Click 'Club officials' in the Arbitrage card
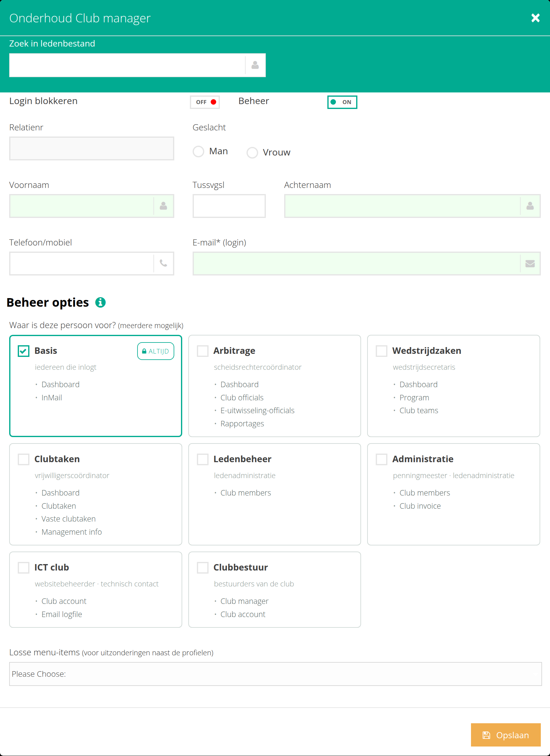Viewport: 550px width, 756px height. tap(242, 398)
